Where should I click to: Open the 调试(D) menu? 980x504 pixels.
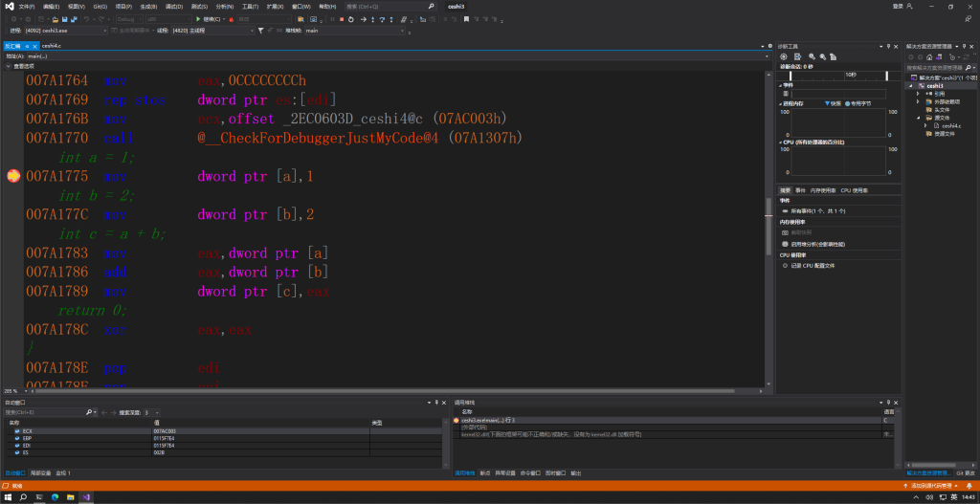point(174,6)
